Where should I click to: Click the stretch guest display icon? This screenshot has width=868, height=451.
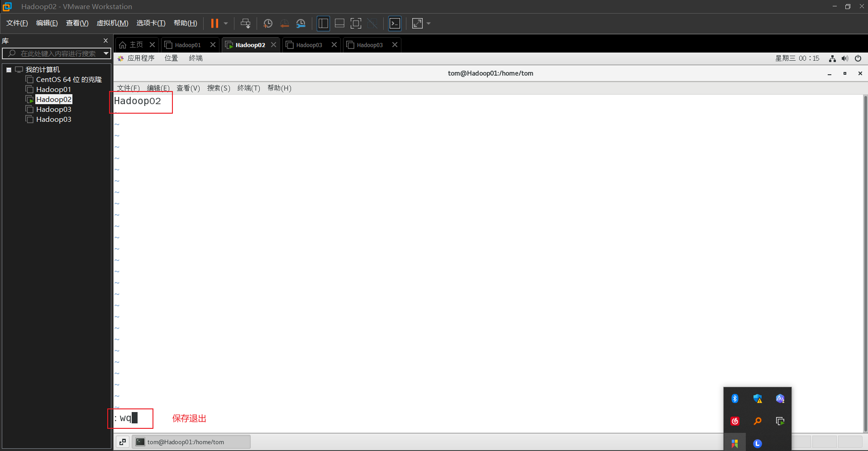coord(417,24)
